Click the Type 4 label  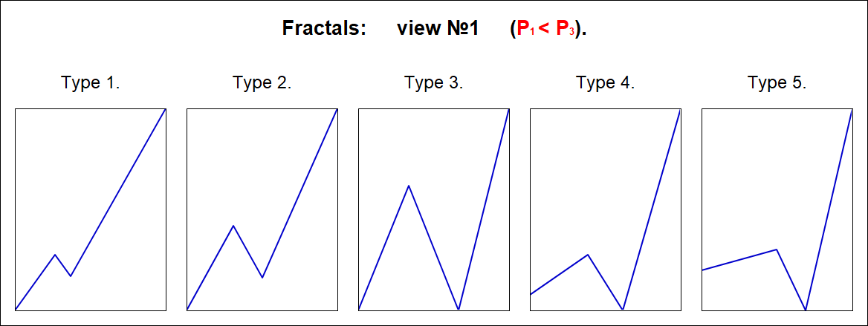[x=605, y=82]
